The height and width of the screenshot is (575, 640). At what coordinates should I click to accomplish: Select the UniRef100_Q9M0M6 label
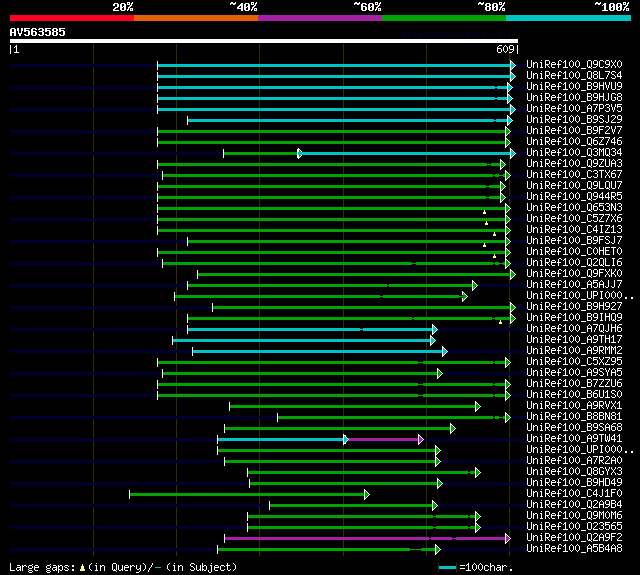tap(574, 516)
